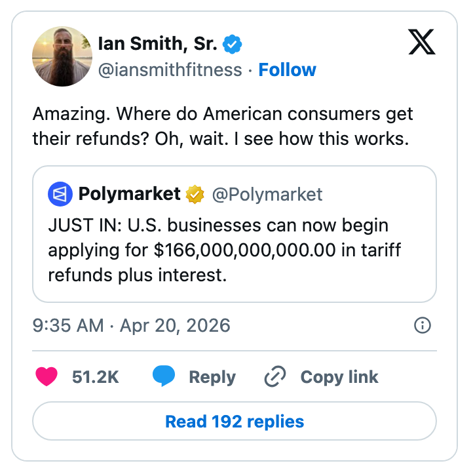Screen dimensions: 473x476
Task: Click the 9:35 AM Apr 20, 2026 timestamp
Action: coord(131,325)
